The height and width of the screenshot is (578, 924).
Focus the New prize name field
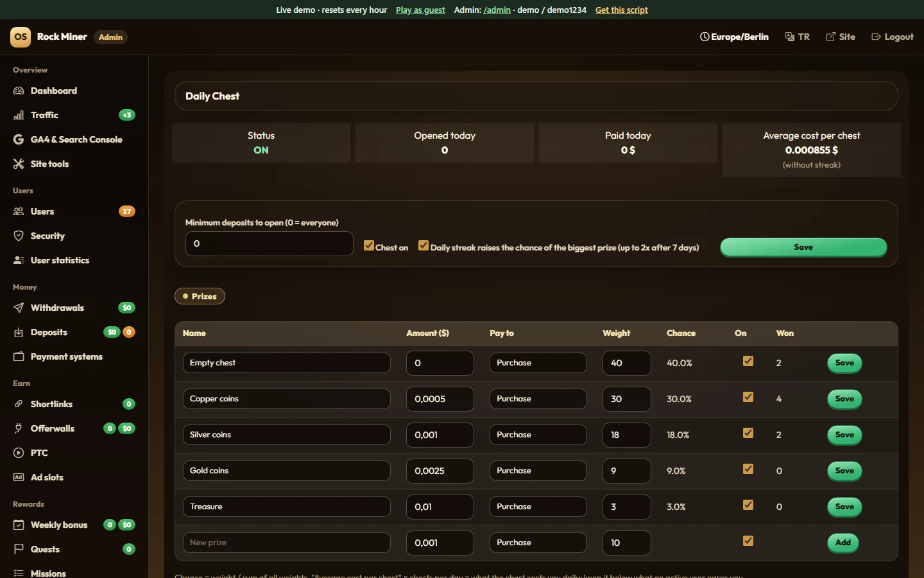click(287, 543)
